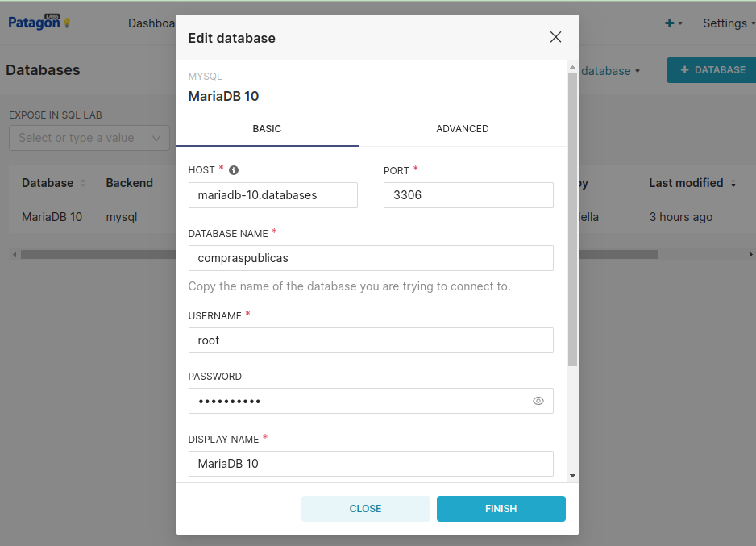Expand the Expose in SQL Lab select

pos(89,138)
